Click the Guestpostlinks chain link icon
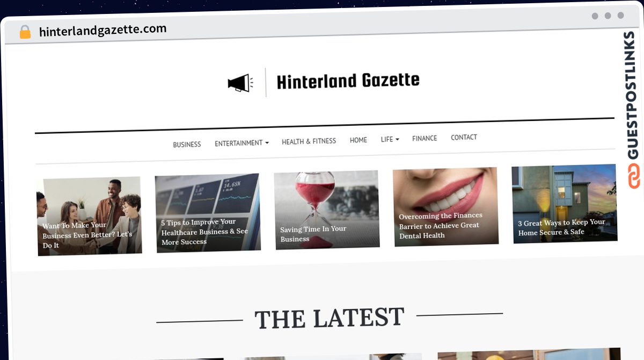This screenshot has height=360, width=644. pos(634,176)
